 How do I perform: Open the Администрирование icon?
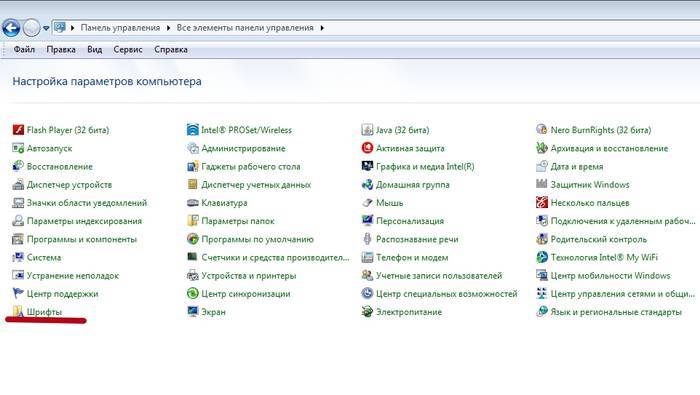tap(192, 148)
